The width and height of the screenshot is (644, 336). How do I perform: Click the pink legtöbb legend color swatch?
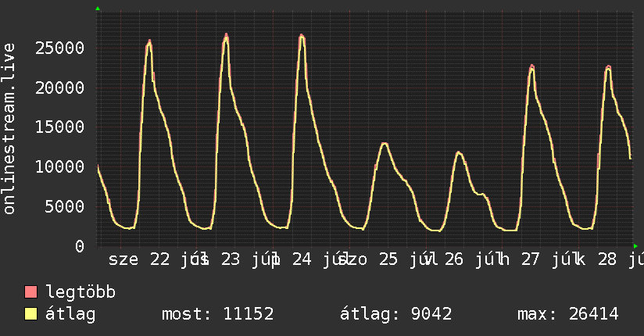point(30,291)
